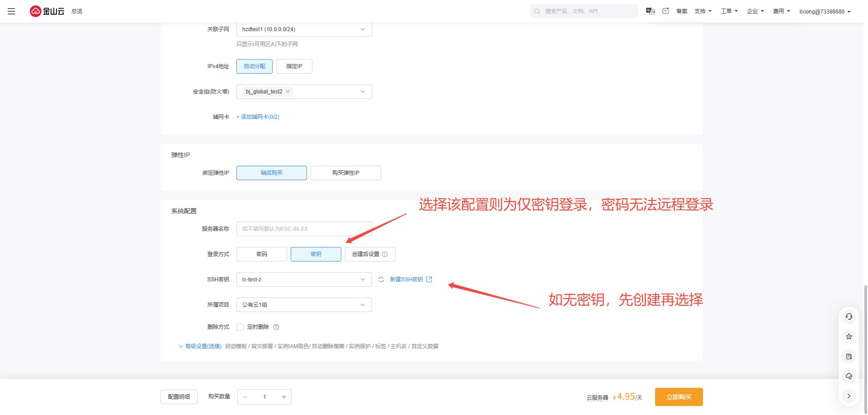Image resolution: width=868 pixels, height=415 pixels.
Task: Open the 企业 dropdown menu
Action: click(x=755, y=11)
